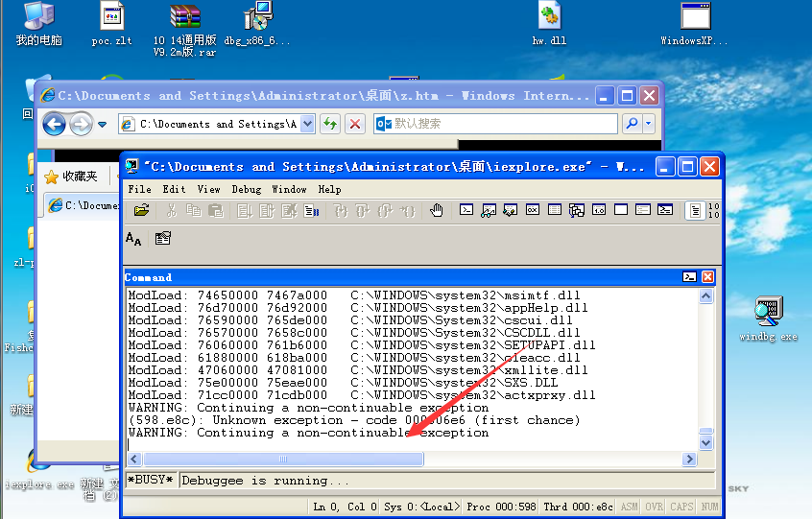This screenshot has width=812, height=519.
Task: Open IE recent pages dropdown arrow
Action: [102, 124]
